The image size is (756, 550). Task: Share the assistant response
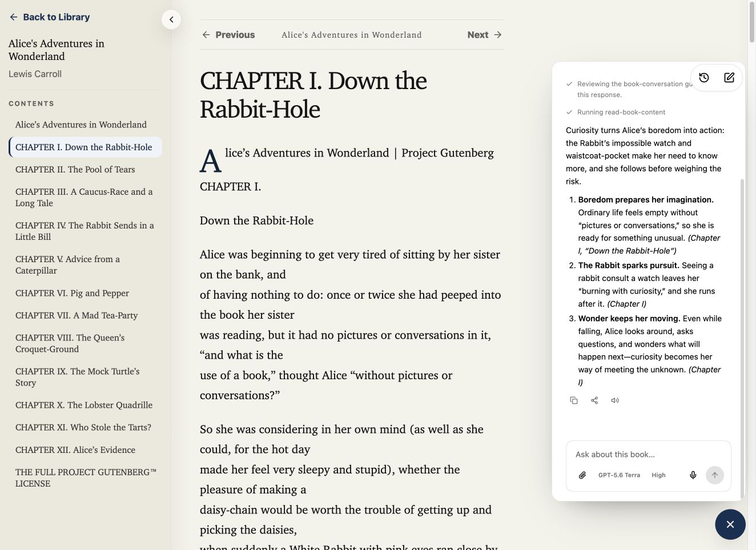(x=594, y=400)
